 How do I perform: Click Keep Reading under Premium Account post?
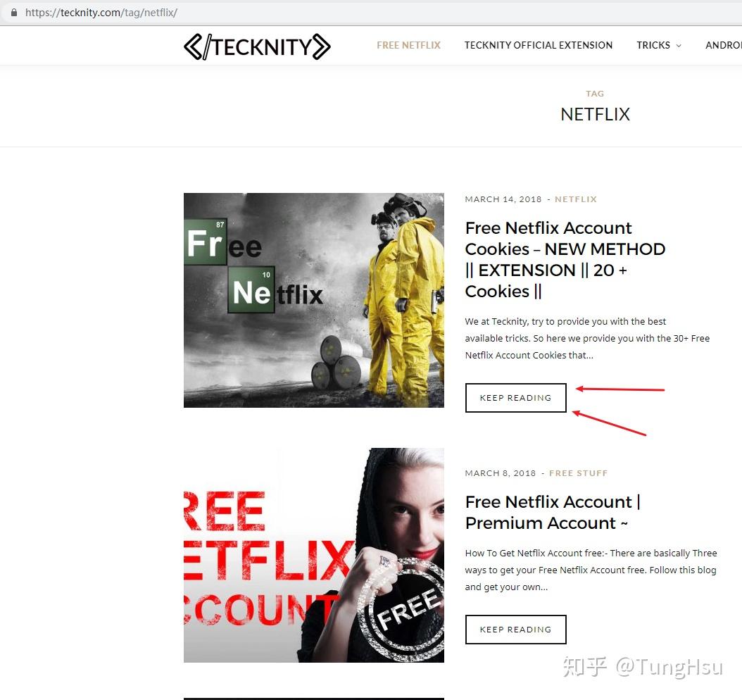[515, 630]
